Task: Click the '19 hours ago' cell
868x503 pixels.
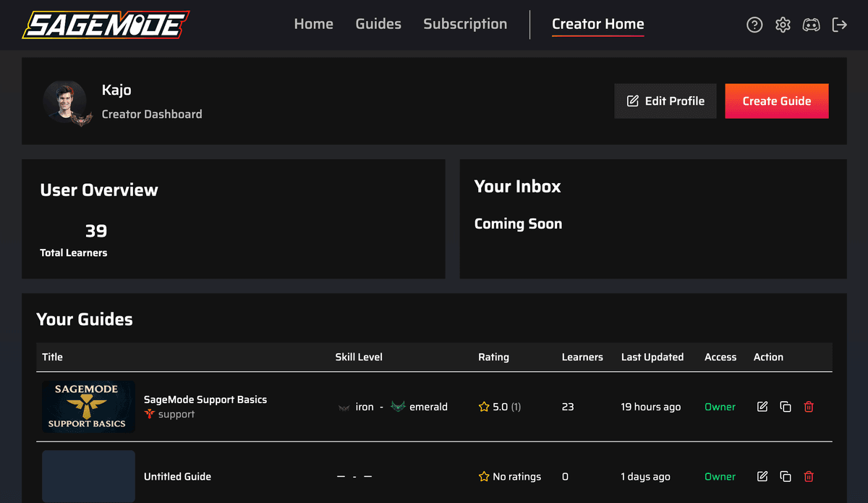Action: click(651, 407)
